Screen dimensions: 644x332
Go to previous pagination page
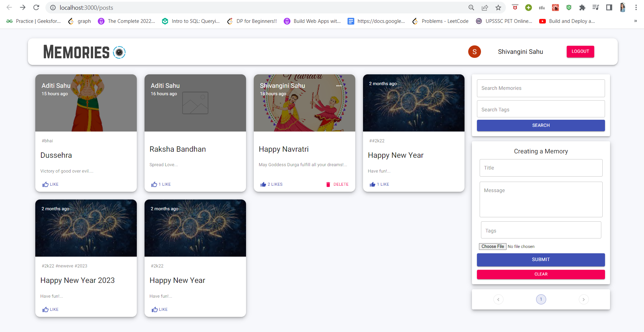click(x=498, y=299)
